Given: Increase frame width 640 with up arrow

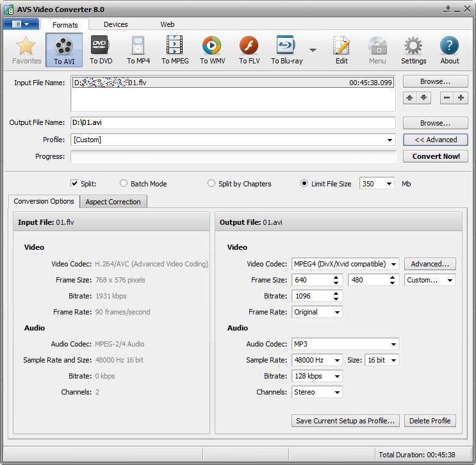Looking at the screenshot, I should (336, 277).
